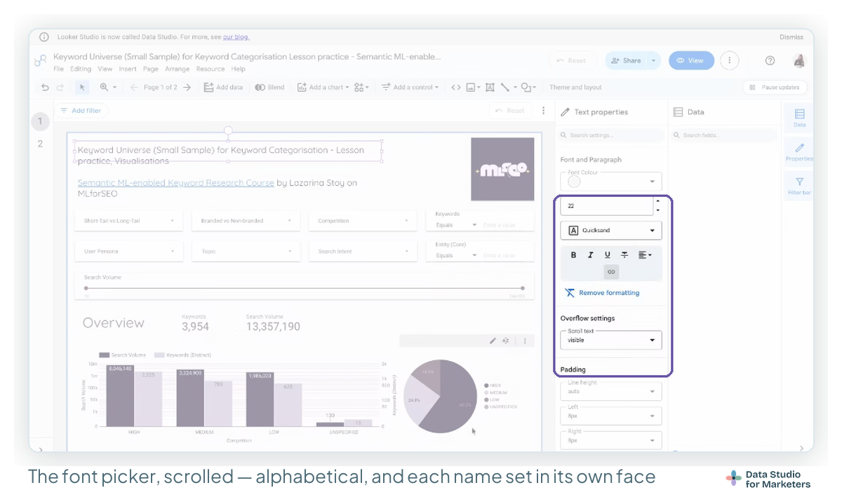842x504 pixels.
Task: Select the shape tool
Action: [528, 88]
